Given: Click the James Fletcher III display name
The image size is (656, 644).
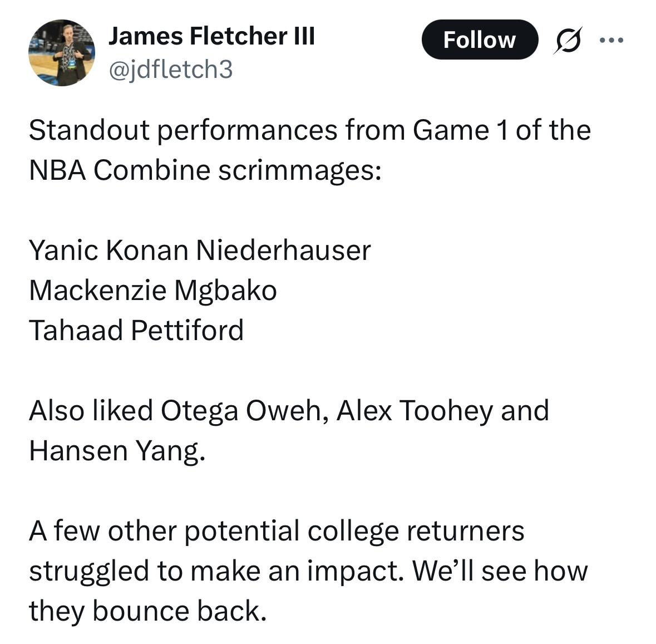Looking at the screenshot, I should pyautogui.click(x=211, y=36).
